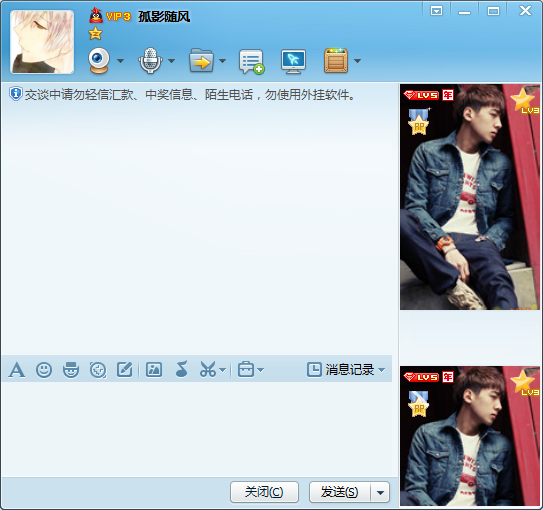Image resolution: width=543 pixels, height=510 pixels.
Task: Open the applications box icon
Action: tap(336, 61)
